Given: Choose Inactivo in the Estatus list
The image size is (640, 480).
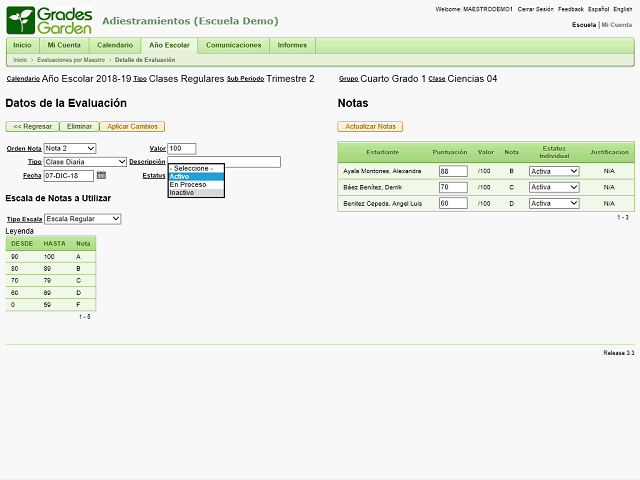Looking at the screenshot, I should [x=196, y=193].
